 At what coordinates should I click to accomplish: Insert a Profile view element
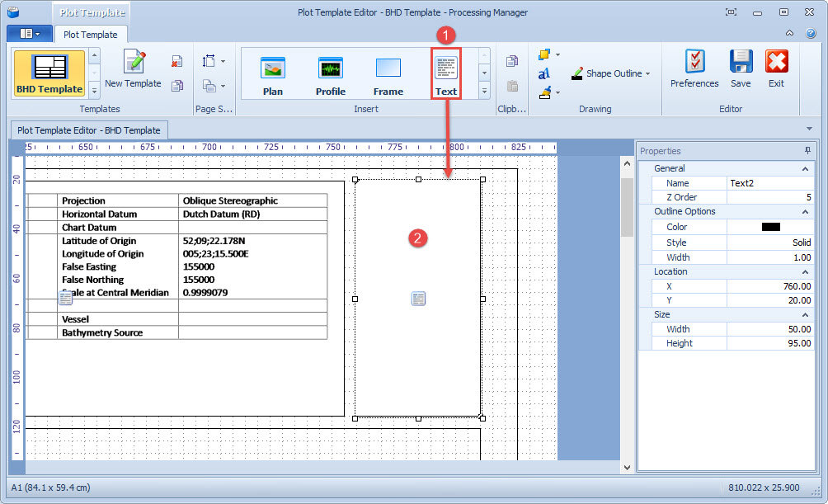[x=330, y=75]
